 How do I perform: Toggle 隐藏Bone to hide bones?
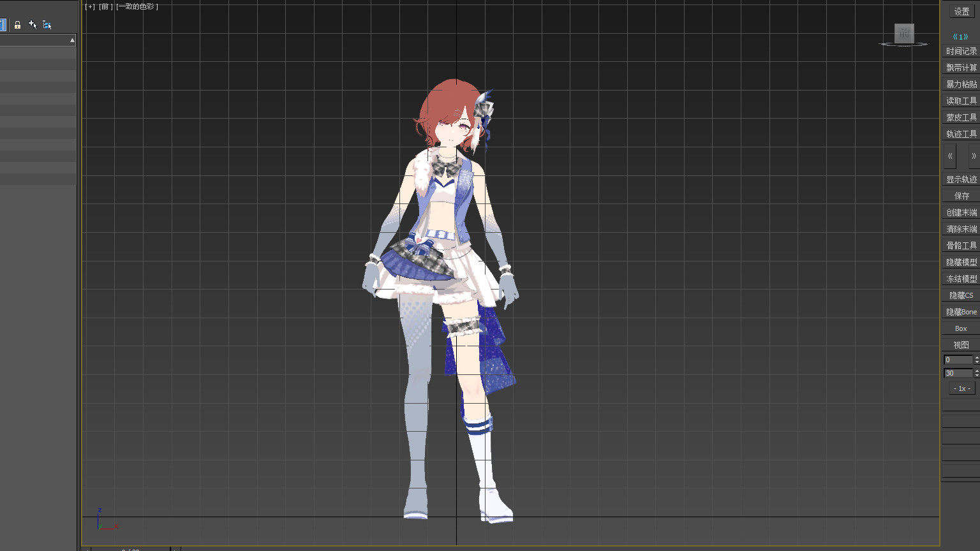(x=961, y=312)
